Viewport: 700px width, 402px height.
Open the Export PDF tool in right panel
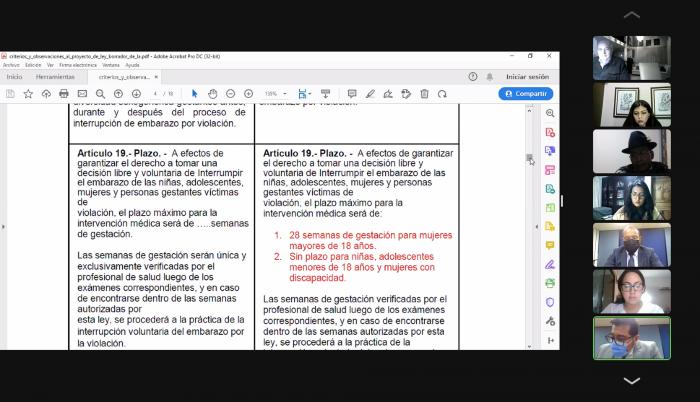tap(550, 151)
